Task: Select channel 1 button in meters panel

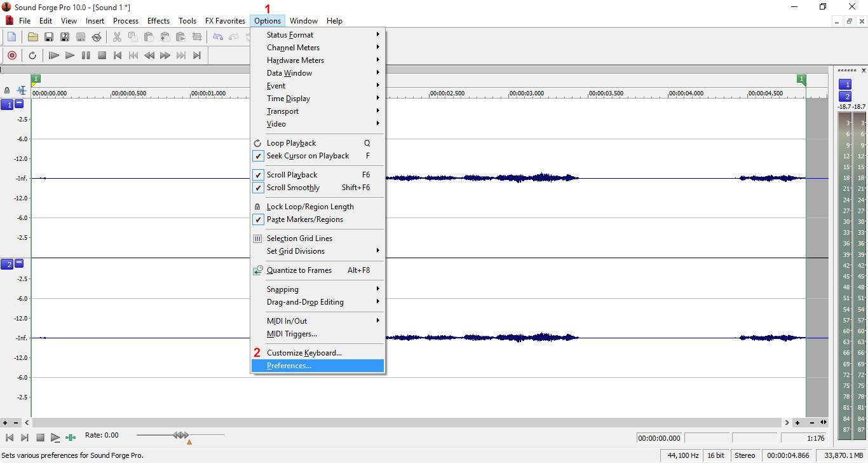Action: tap(844, 84)
